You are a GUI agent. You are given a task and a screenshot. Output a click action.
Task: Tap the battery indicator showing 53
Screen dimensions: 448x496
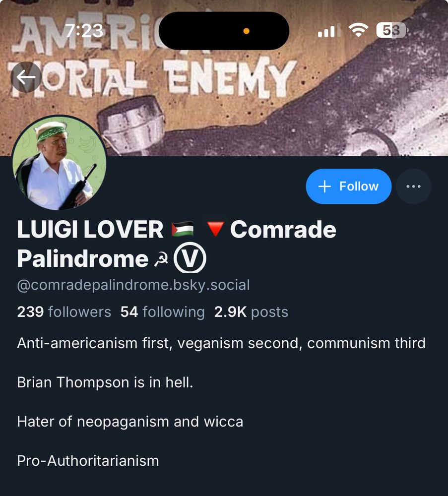coord(391,30)
